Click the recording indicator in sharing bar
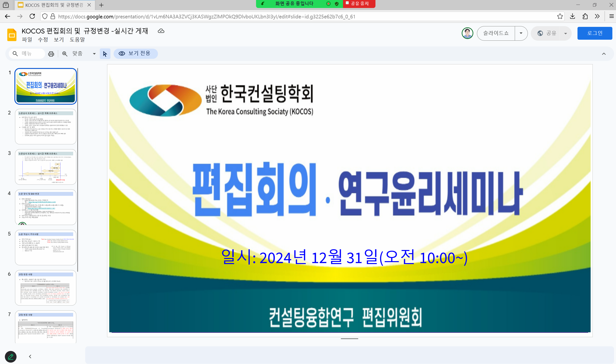Image resolution: width=616 pixels, height=364 pixels. tap(328, 4)
